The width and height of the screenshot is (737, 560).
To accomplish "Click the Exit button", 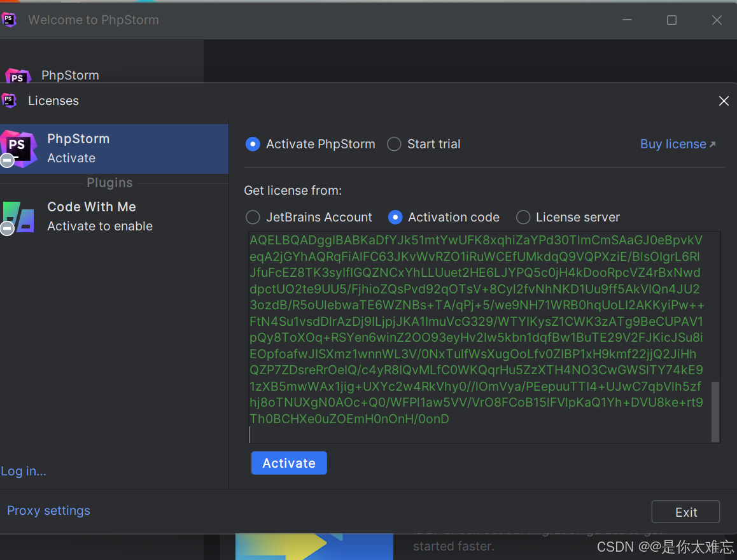I will pyautogui.click(x=685, y=512).
